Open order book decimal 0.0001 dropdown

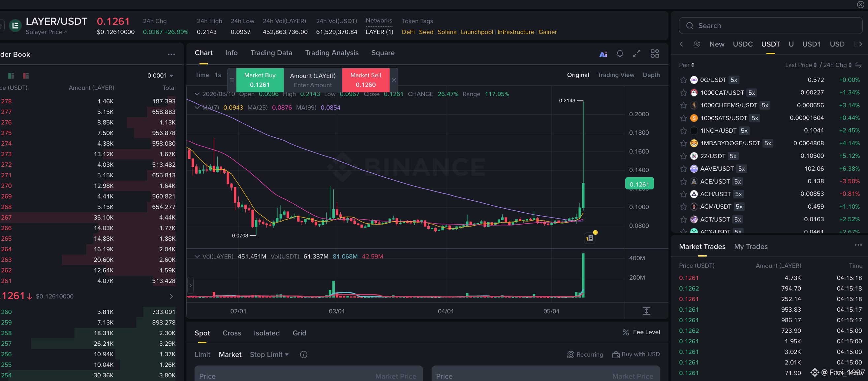pyautogui.click(x=160, y=76)
